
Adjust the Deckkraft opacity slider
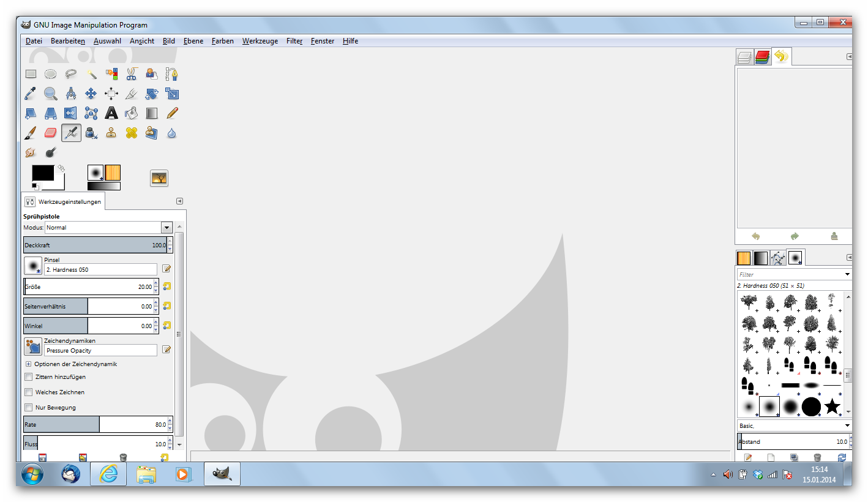95,245
